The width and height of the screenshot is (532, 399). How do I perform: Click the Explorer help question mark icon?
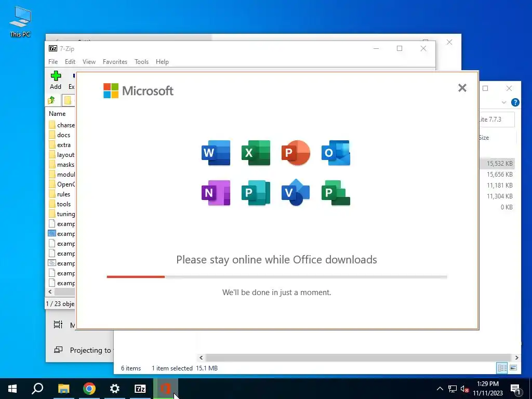515,102
